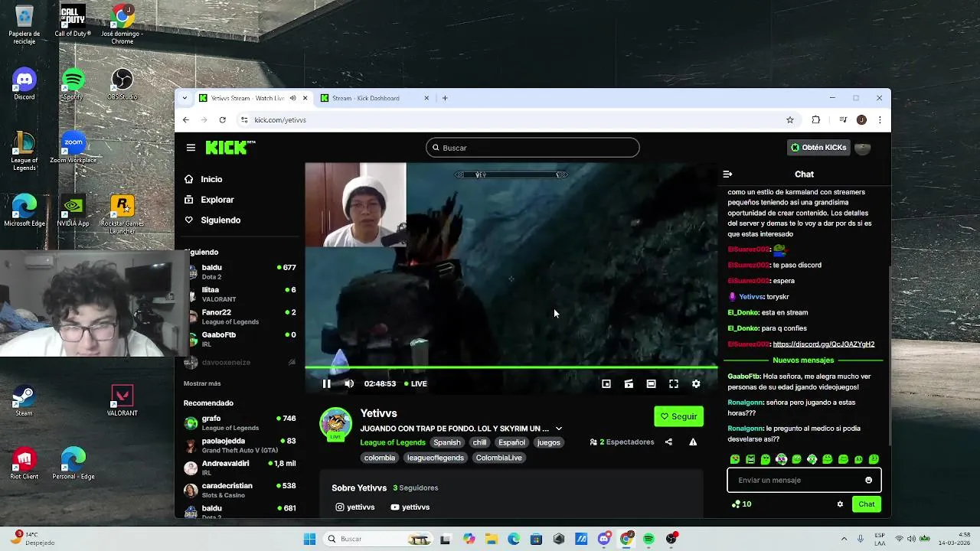The width and height of the screenshot is (980, 551).
Task: Follow Yetivvs with Seguir button
Action: pos(678,416)
